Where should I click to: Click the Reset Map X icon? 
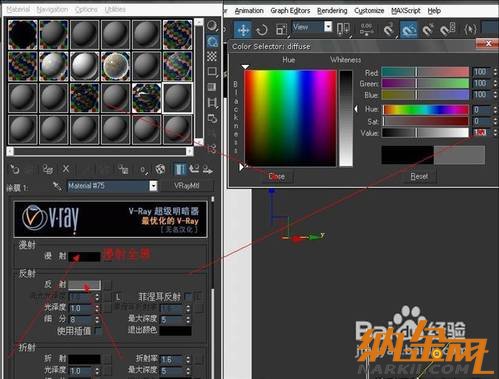(x=66, y=169)
